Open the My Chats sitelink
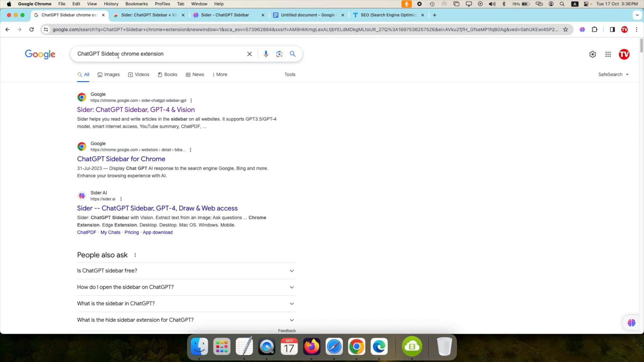The width and height of the screenshot is (644, 362). pyautogui.click(x=110, y=232)
